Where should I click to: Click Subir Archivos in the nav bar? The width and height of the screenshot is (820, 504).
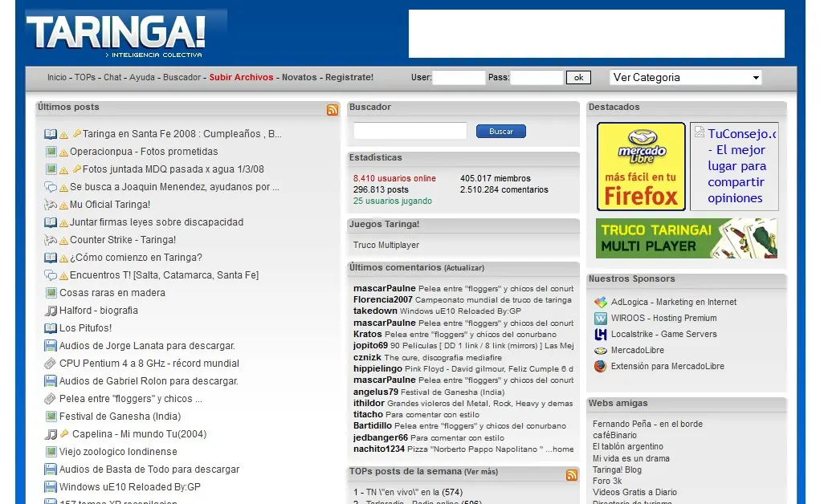tap(241, 77)
